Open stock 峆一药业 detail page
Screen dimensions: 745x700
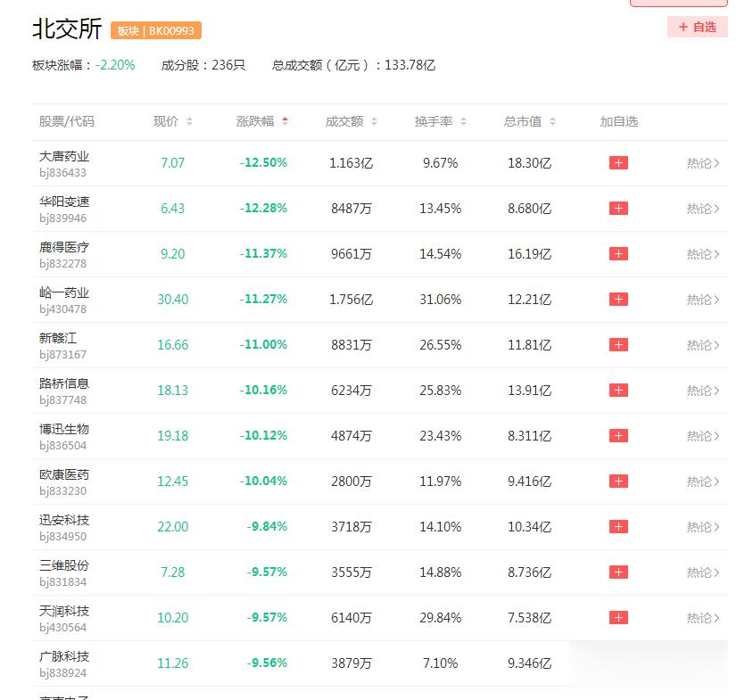[64, 292]
